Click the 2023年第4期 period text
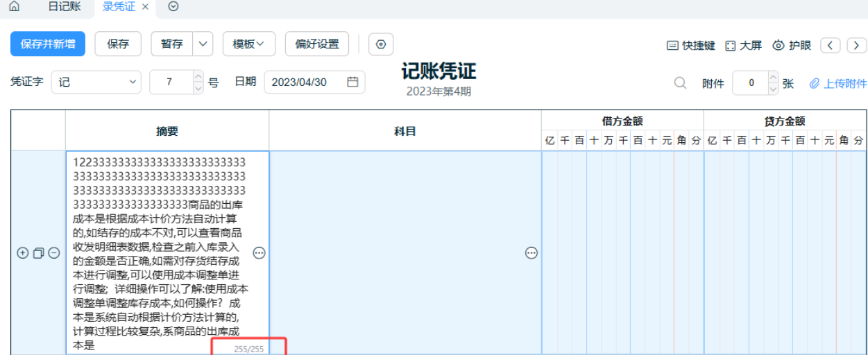 (439, 91)
